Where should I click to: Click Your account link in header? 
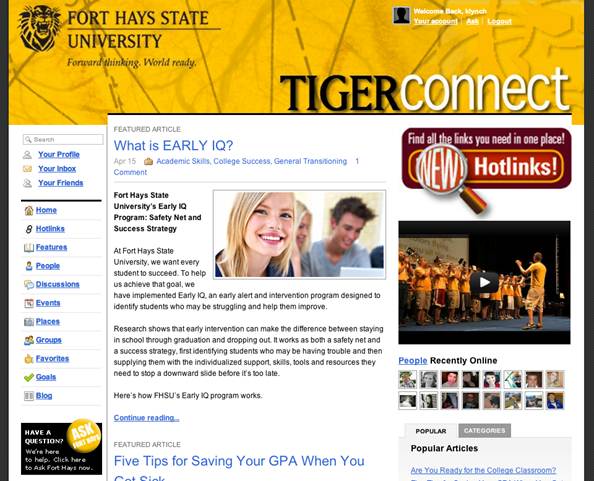click(436, 21)
